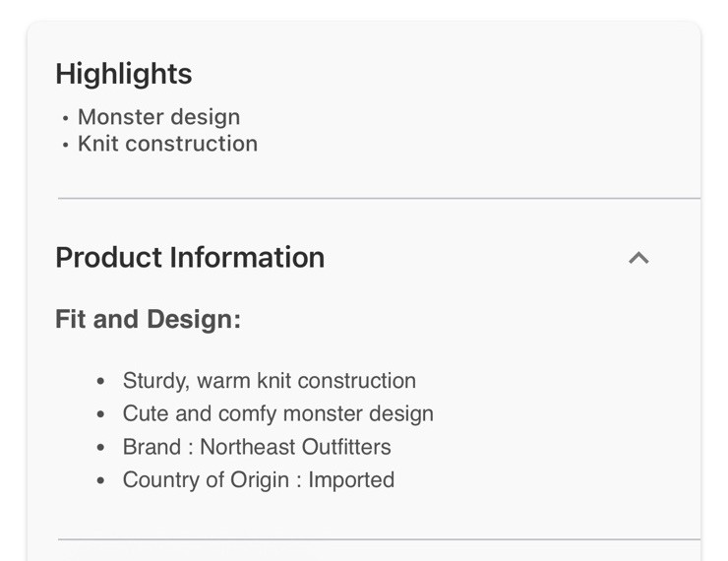
Task: Select the "Monster design" highlight text
Action: 158,117
